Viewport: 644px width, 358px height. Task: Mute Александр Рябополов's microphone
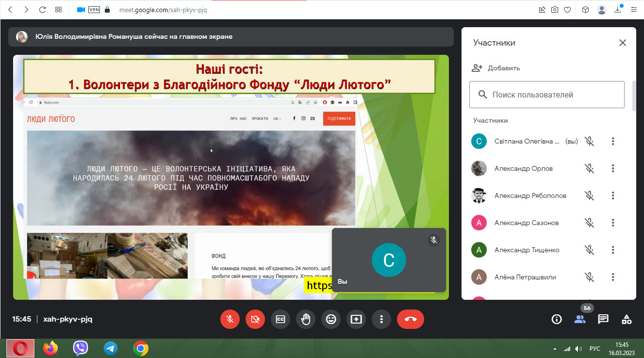[x=589, y=195]
